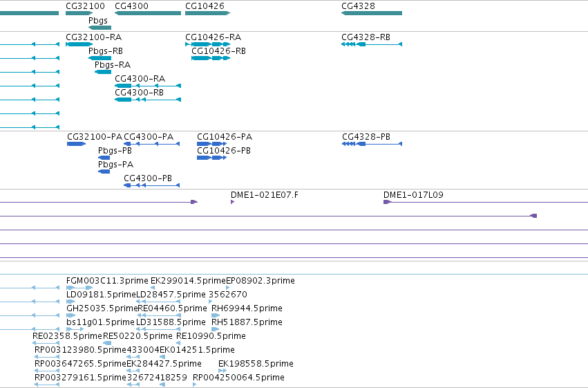The width and height of the screenshot is (588, 388).
Task: Click the DME1-021E07.F clone label
Action: click(265, 195)
